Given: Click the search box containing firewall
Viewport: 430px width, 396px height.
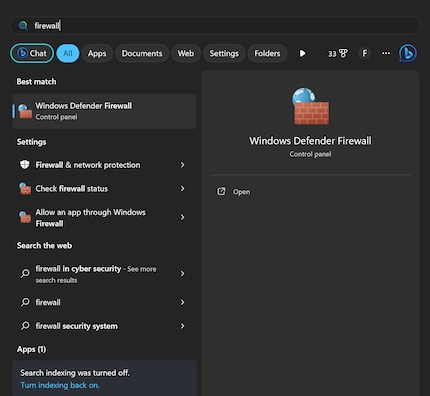Looking at the screenshot, I should pos(215,26).
